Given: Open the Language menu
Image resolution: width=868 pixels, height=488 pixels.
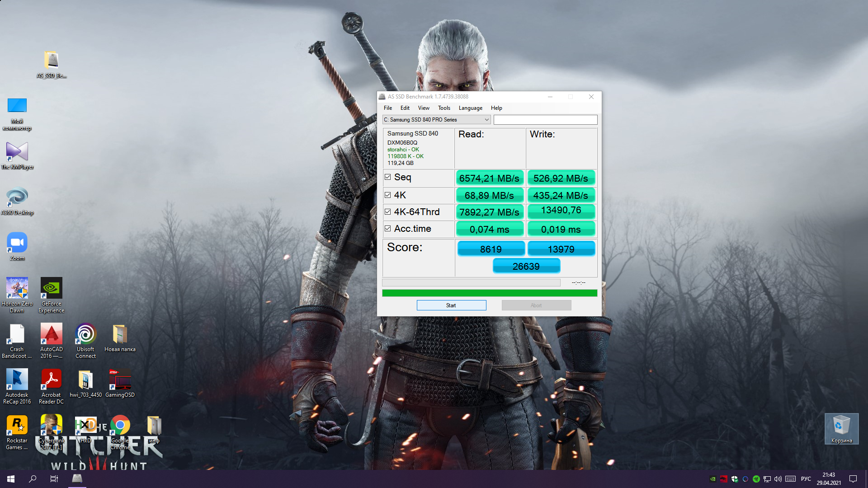Looking at the screenshot, I should (471, 108).
